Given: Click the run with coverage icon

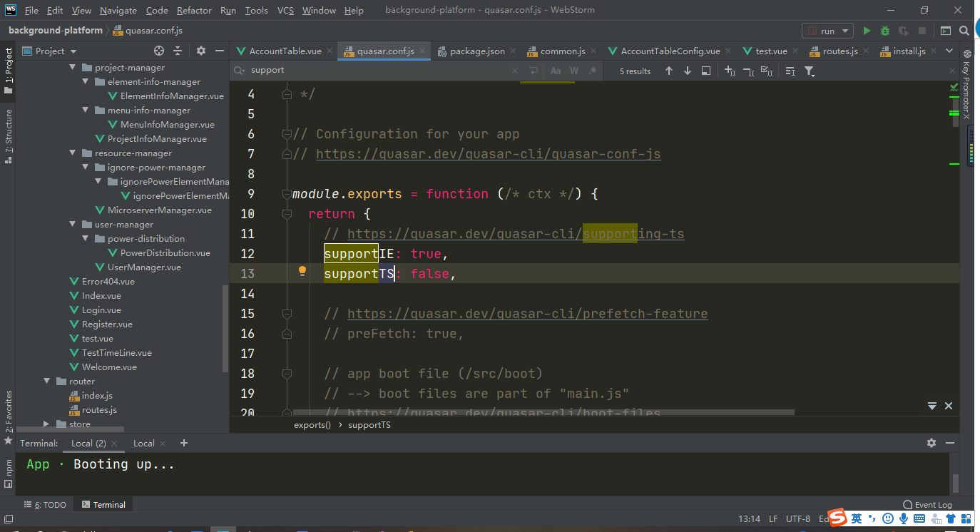Looking at the screenshot, I should tap(904, 31).
